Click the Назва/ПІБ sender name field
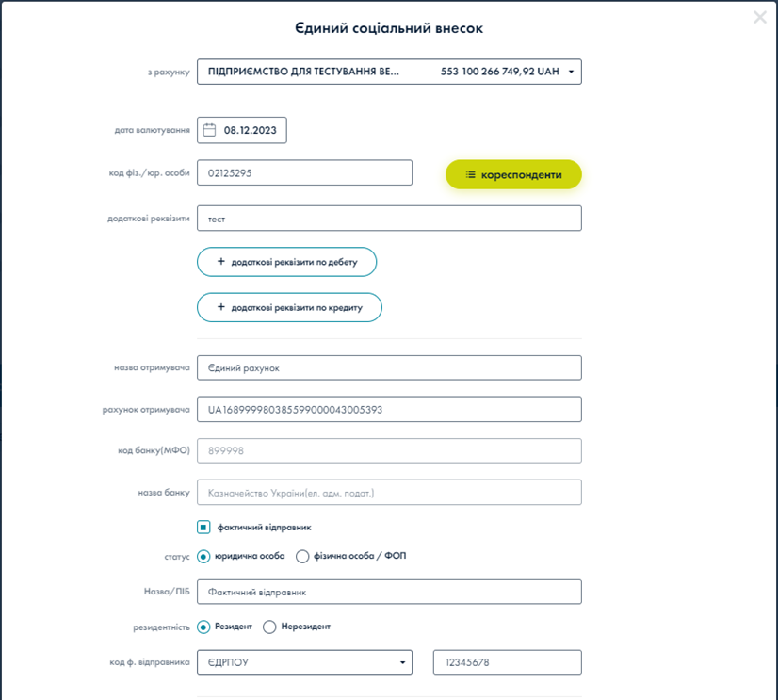The height and width of the screenshot is (700, 778). pos(389,591)
